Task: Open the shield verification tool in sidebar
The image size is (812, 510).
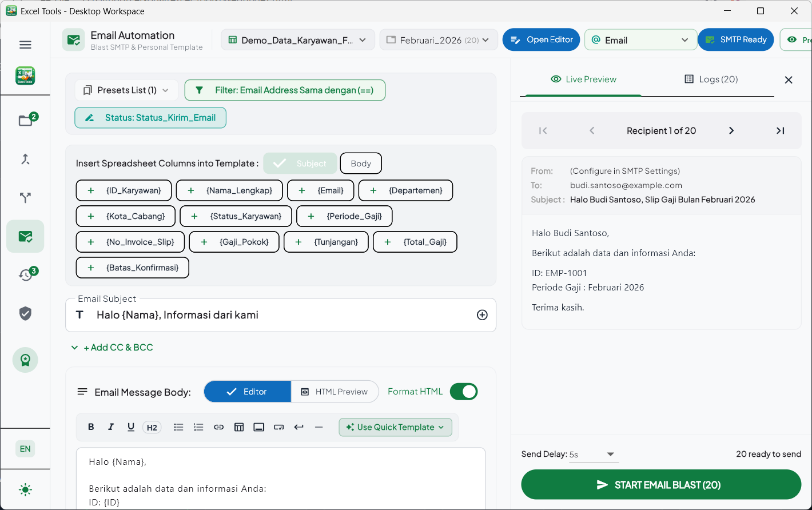Action: click(25, 313)
